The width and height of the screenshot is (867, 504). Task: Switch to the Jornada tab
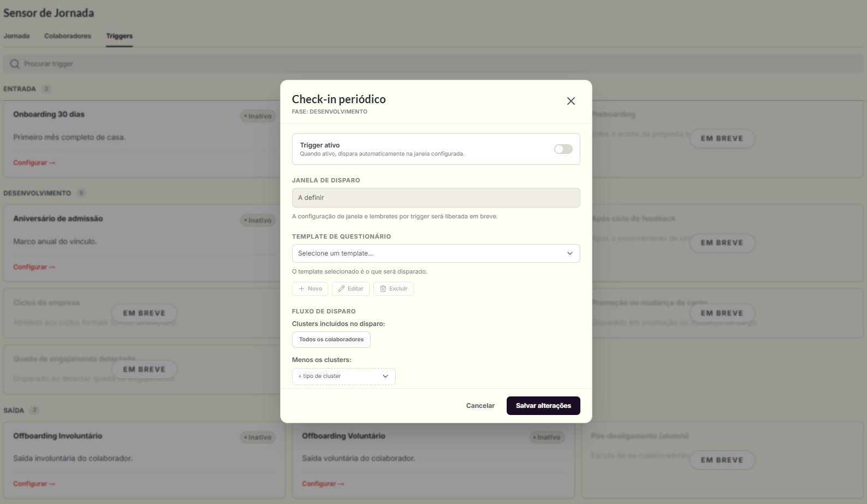[16, 36]
